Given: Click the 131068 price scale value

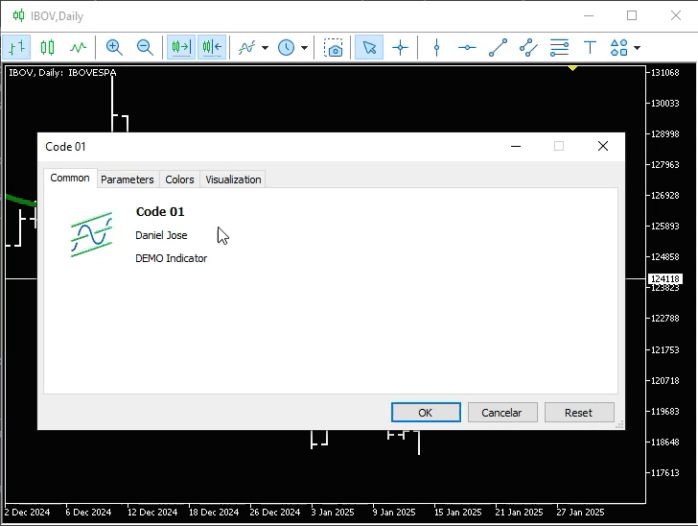Looking at the screenshot, I should pos(665,73).
